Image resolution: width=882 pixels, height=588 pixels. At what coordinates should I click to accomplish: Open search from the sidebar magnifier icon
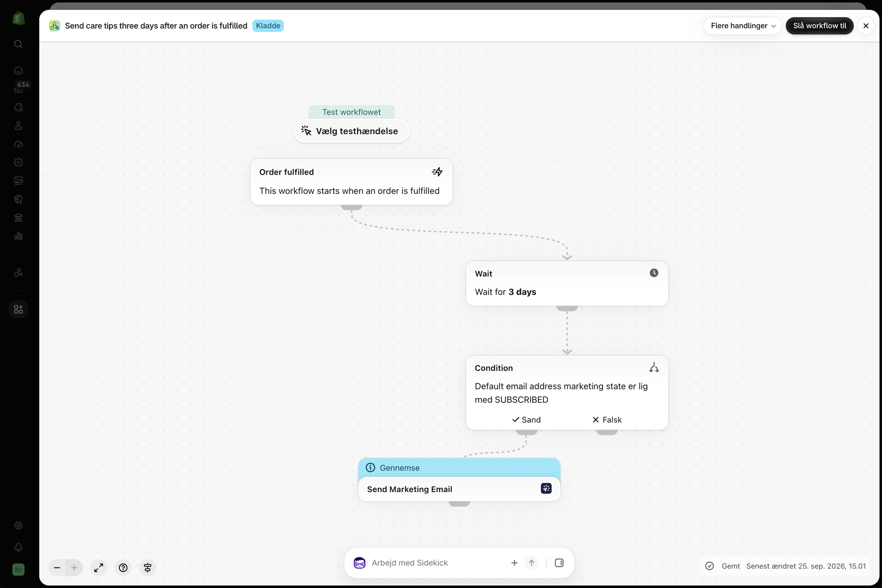click(18, 44)
